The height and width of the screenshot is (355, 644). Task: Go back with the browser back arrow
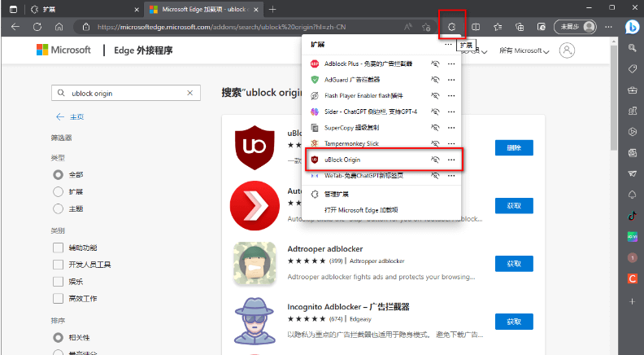pos(15,27)
